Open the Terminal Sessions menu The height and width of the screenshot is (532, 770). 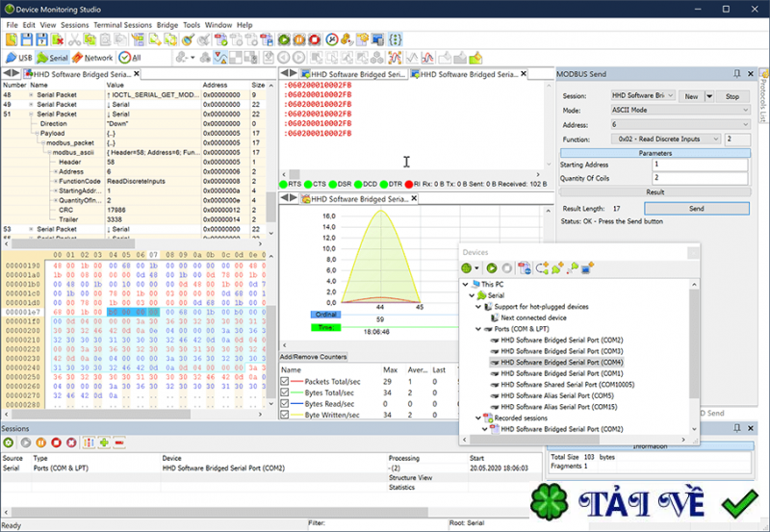[x=124, y=24]
